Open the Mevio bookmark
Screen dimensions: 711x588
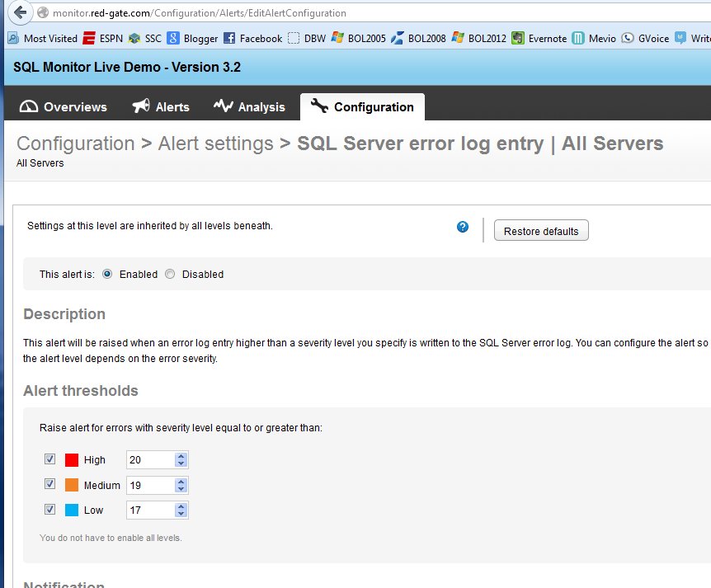coord(594,39)
